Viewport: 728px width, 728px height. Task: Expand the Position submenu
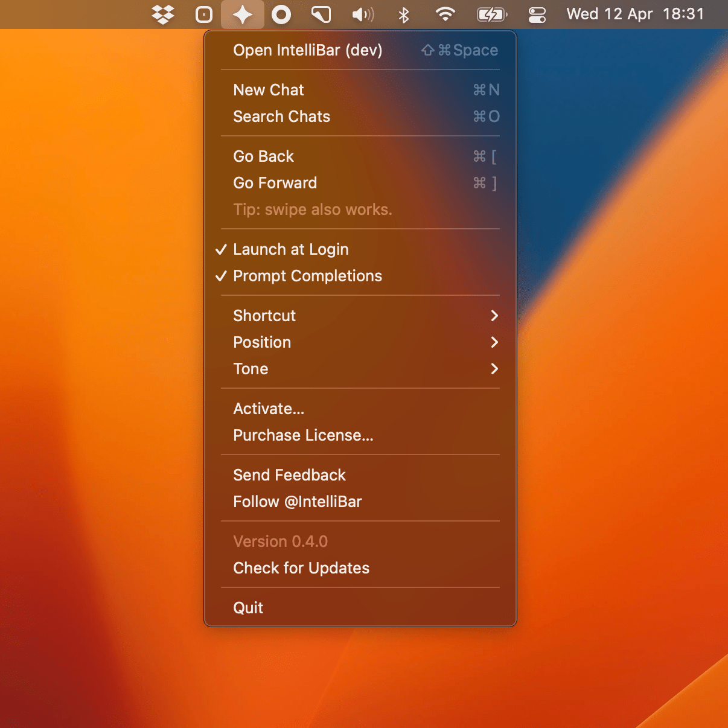[x=360, y=342]
